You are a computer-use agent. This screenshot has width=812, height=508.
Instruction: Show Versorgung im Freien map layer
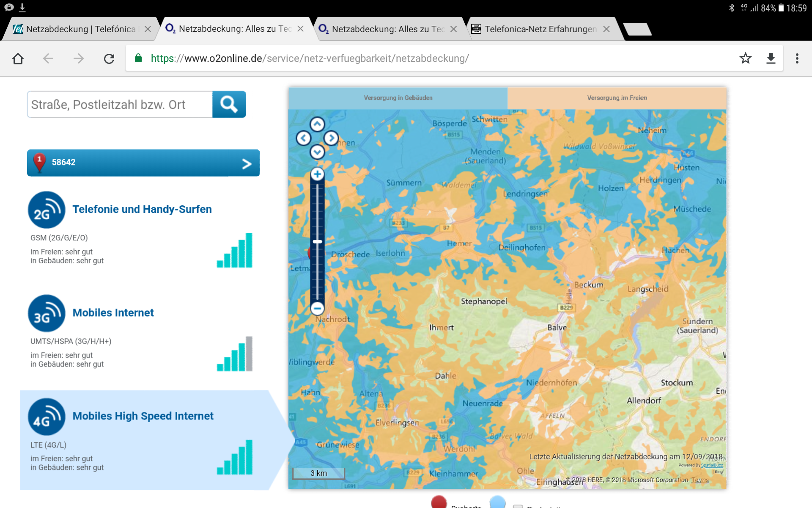[617, 98]
